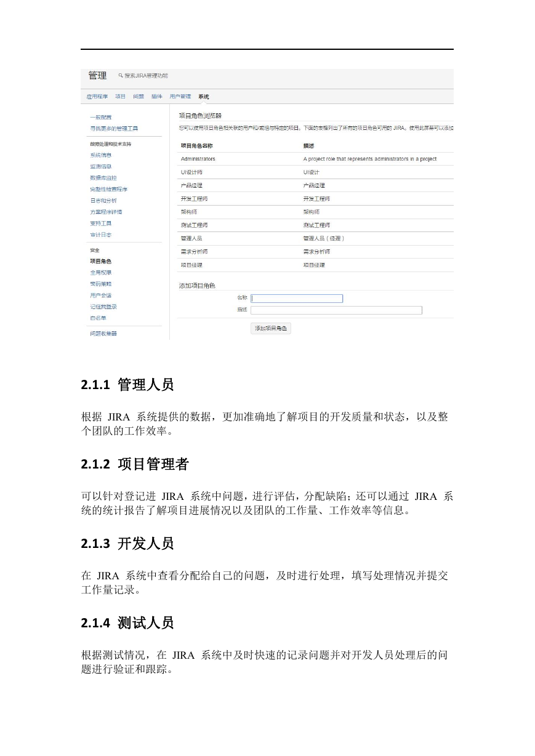Open the 应用程序 tab
Image resolution: width=535 pixels, height=756 pixels.
pyautogui.click(x=97, y=97)
